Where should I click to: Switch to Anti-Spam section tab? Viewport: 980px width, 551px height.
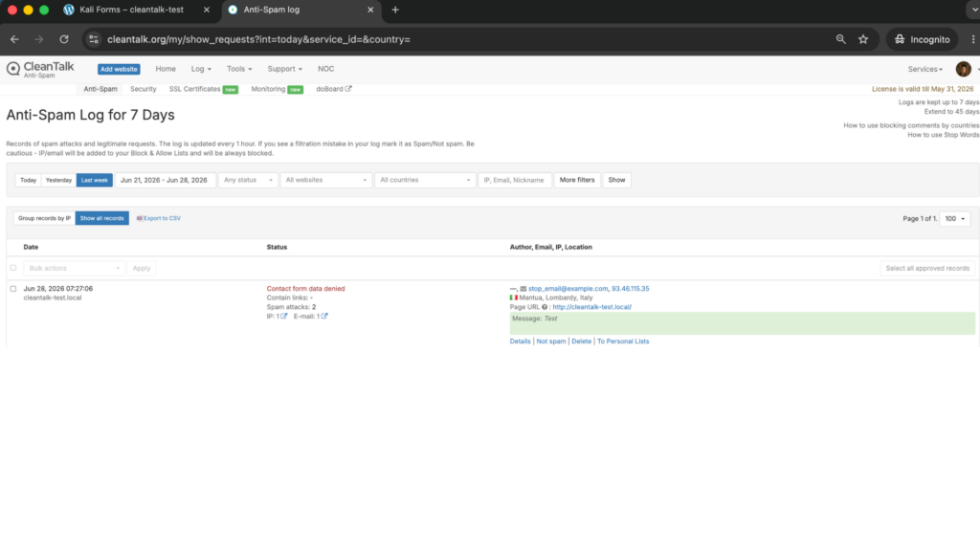click(x=100, y=89)
